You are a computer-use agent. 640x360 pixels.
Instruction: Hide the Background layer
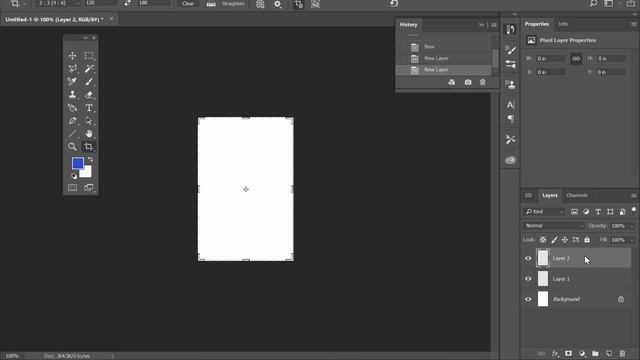[x=528, y=299]
